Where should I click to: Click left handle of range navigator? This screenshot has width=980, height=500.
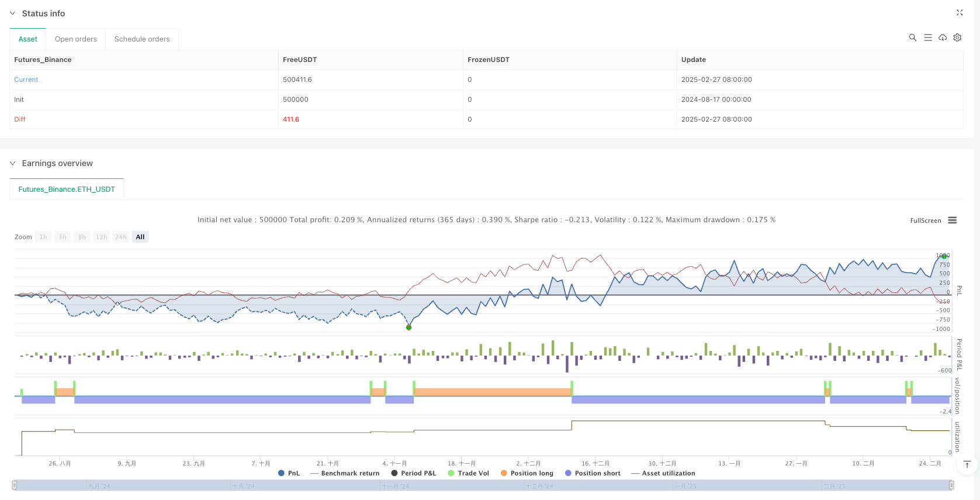[15, 485]
